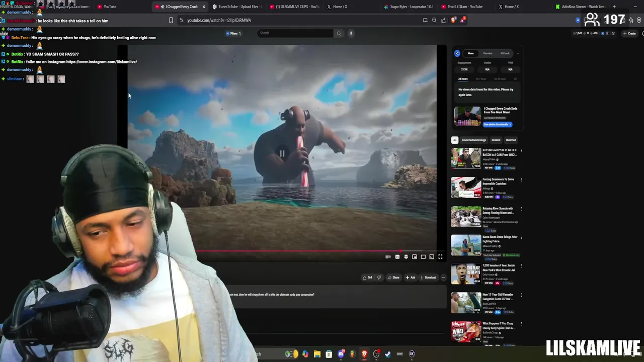
Task: Open 7,000 Inmates A Year video title
Action: 499,267
